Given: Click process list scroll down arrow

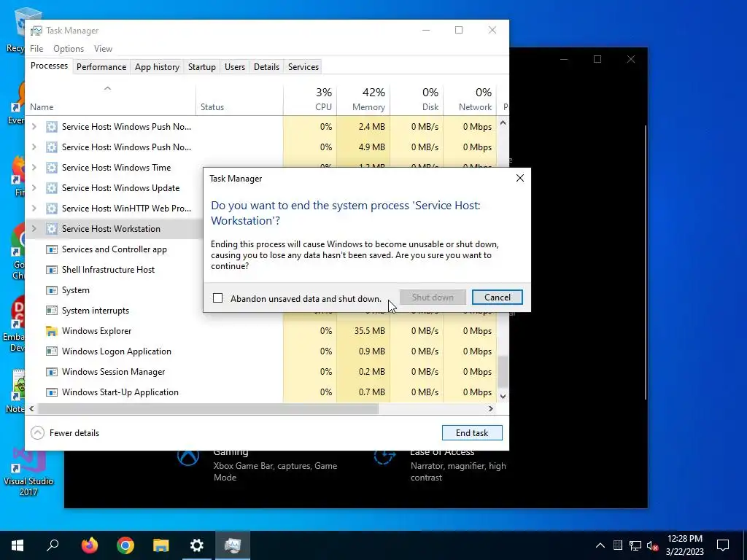Looking at the screenshot, I should (503, 396).
